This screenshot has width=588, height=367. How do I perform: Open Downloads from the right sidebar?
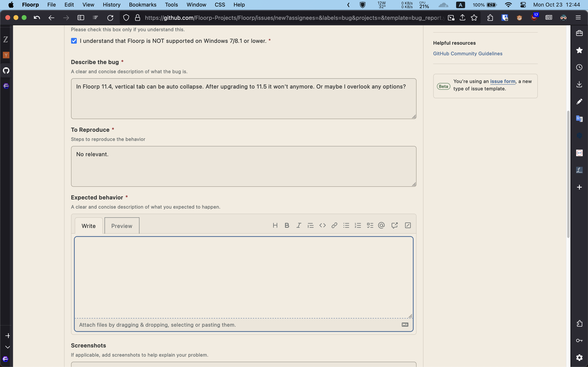tap(579, 84)
